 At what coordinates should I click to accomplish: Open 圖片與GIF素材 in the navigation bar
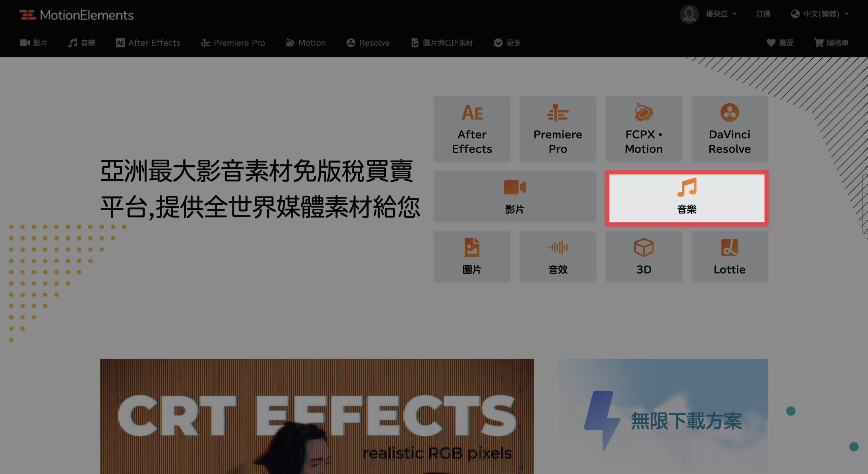[442, 43]
